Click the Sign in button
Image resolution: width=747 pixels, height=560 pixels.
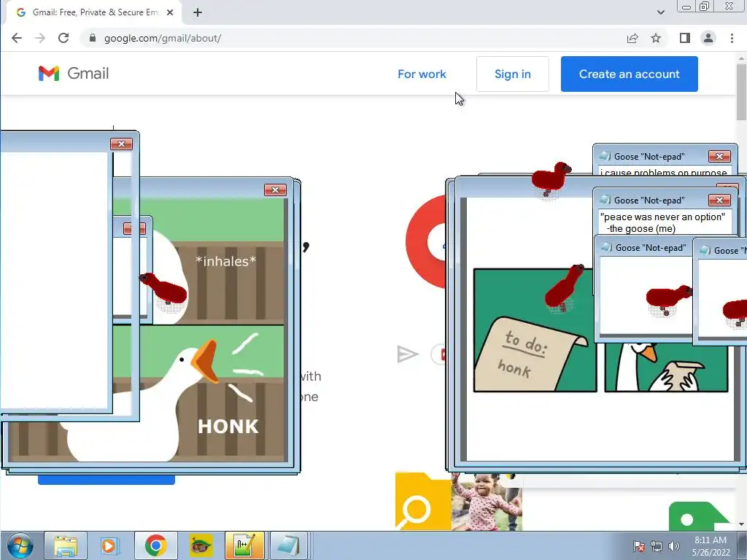tap(513, 74)
